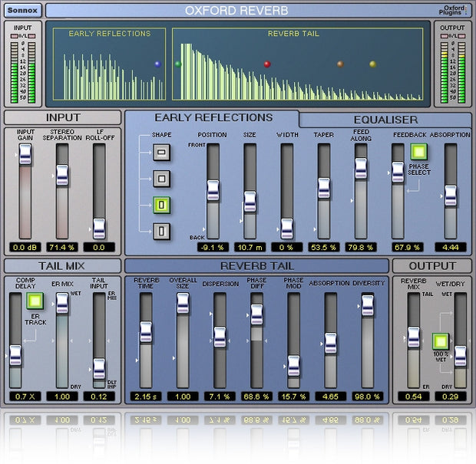This screenshot has width=476, height=464.
Task: Select the fourth (narrowest) room shape button
Action: point(161,232)
